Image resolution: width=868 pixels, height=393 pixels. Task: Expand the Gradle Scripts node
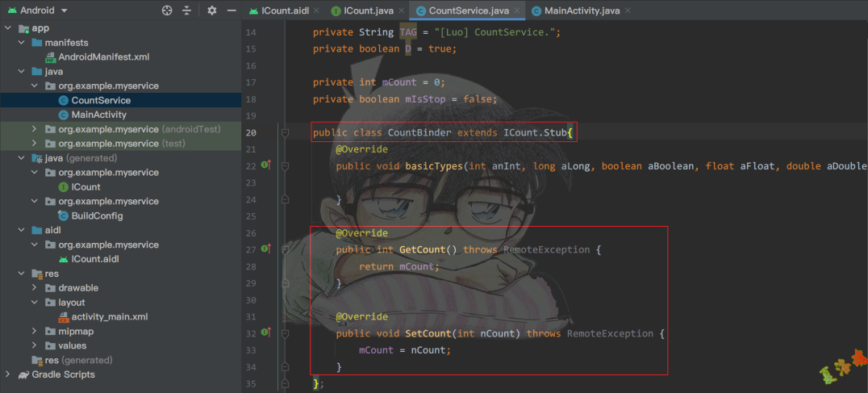click(8, 374)
